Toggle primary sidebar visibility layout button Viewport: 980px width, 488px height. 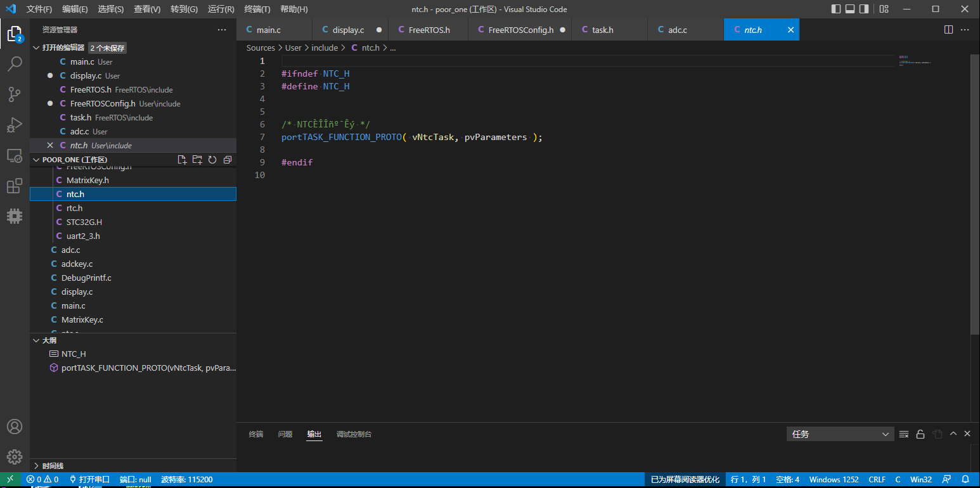[836, 9]
